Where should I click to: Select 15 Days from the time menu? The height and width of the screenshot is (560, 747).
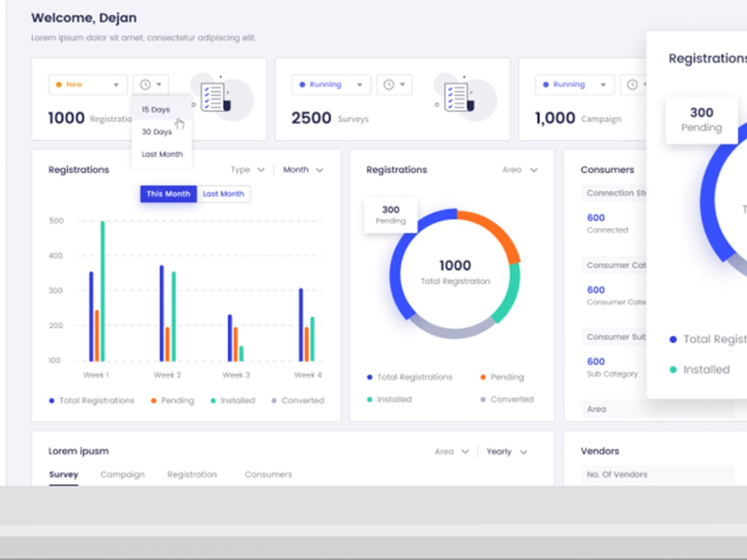161,110
